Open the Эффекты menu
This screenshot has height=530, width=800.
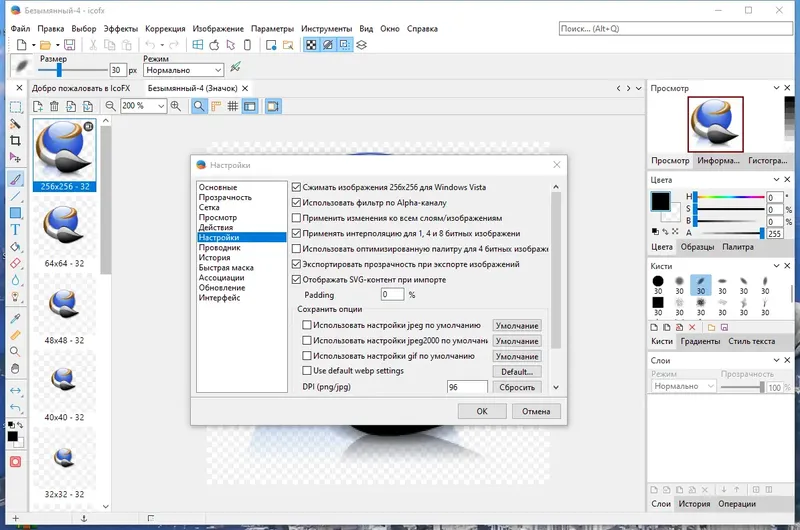pyautogui.click(x=120, y=29)
